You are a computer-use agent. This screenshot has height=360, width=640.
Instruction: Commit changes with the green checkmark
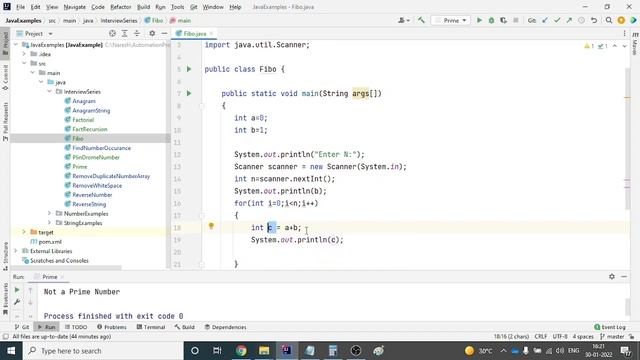557,20
